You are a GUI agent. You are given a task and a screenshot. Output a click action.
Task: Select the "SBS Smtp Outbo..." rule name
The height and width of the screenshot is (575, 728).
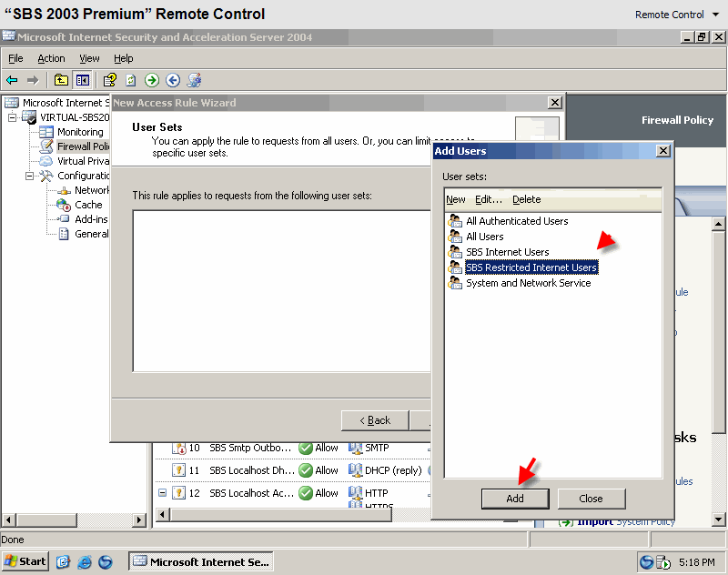coord(250,448)
